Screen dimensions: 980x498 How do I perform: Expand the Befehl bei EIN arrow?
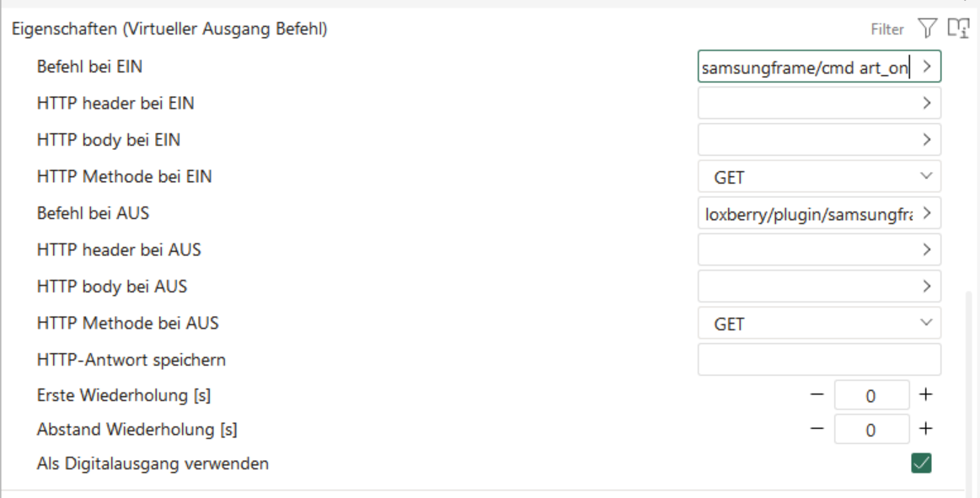tap(927, 67)
